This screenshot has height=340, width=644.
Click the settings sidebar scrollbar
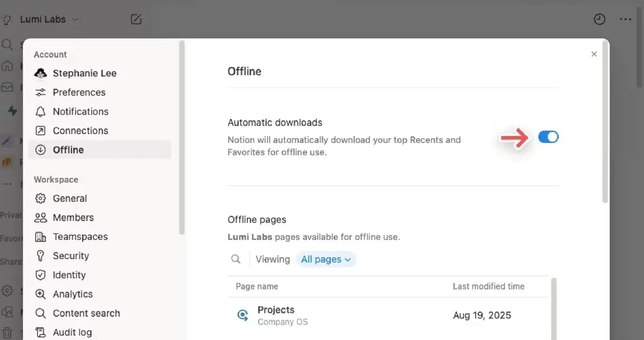point(181,137)
